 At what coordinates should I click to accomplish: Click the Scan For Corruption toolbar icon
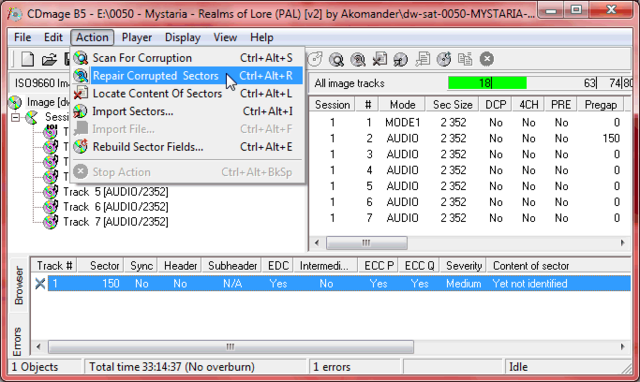pyautogui.click(x=336, y=60)
